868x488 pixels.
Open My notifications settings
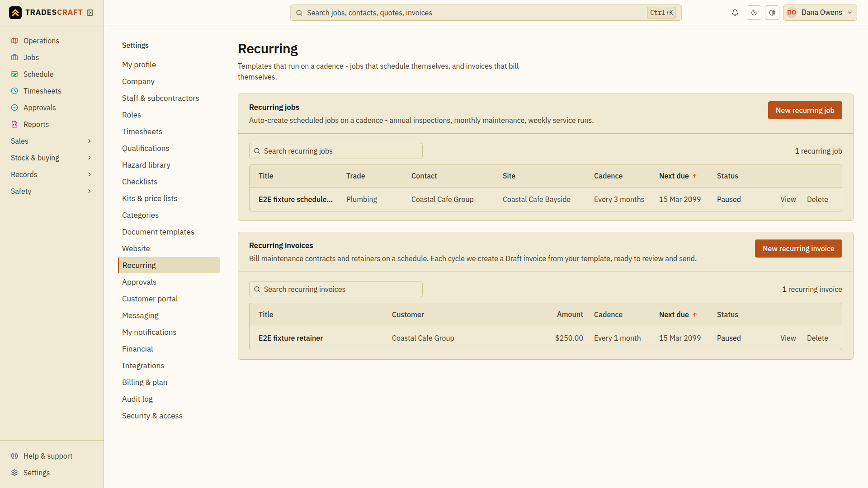click(169, 332)
